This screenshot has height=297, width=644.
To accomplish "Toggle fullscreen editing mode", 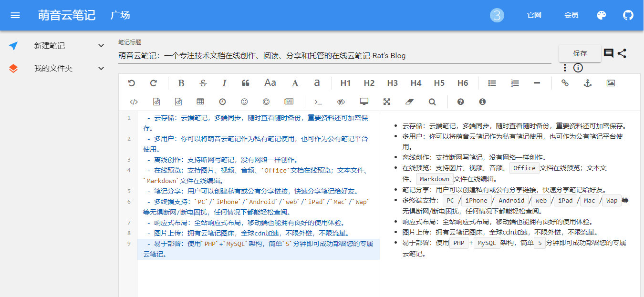I will coord(387,102).
